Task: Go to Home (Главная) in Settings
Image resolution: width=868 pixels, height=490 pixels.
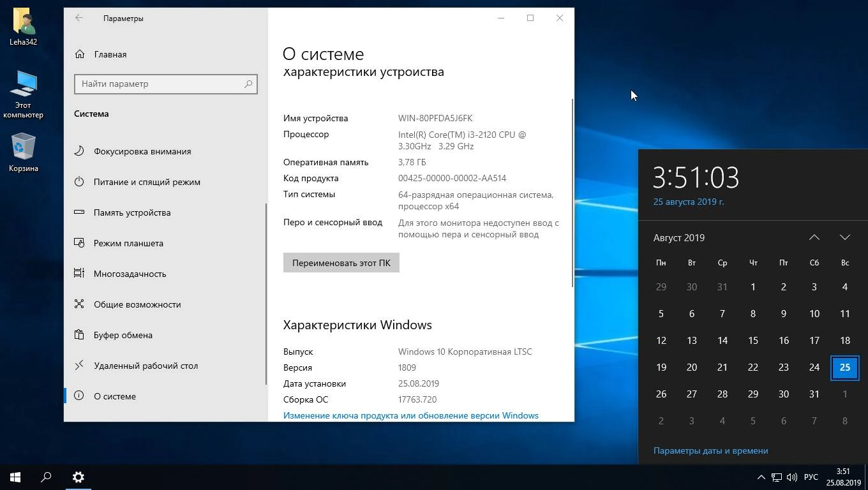Action: tap(101, 54)
